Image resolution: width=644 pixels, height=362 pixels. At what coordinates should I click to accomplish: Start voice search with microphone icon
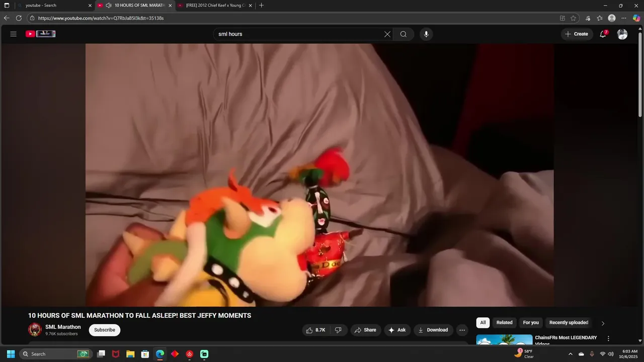[x=426, y=34]
